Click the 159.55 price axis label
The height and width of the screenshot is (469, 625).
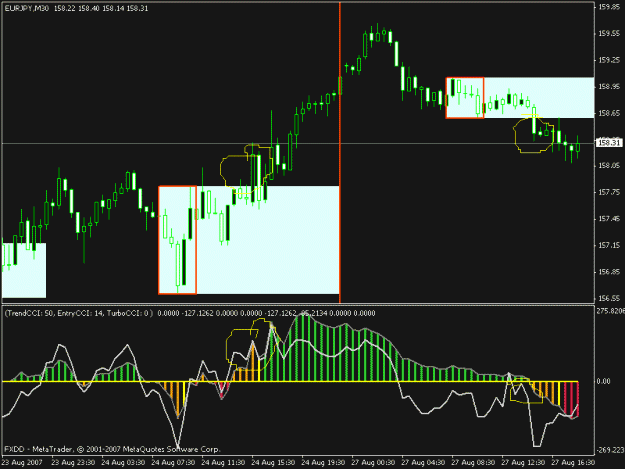pyautogui.click(x=608, y=34)
